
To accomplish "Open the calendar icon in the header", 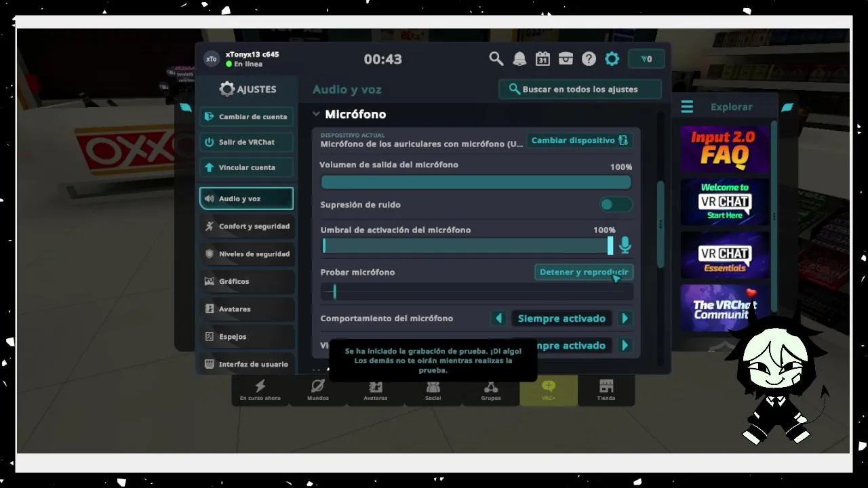I will coord(542,59).
